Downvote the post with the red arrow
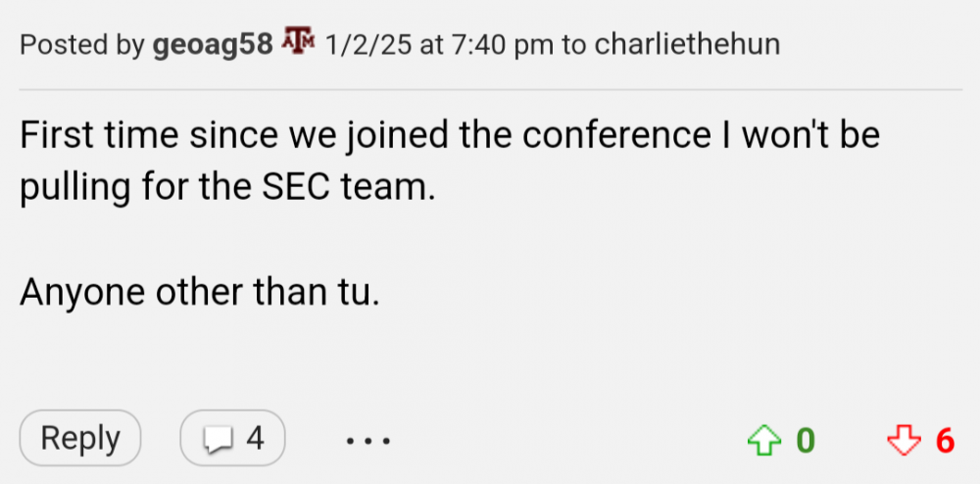980x484 pixels. coord(902,440)
